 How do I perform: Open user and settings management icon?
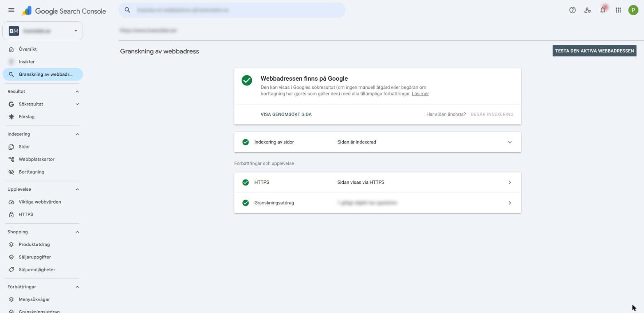pos(587,10)
